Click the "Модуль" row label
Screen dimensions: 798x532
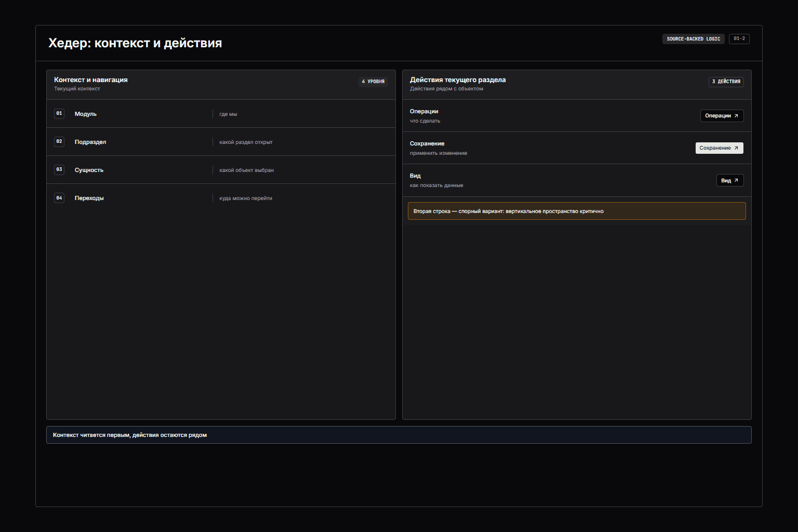(x=86, y=114)
